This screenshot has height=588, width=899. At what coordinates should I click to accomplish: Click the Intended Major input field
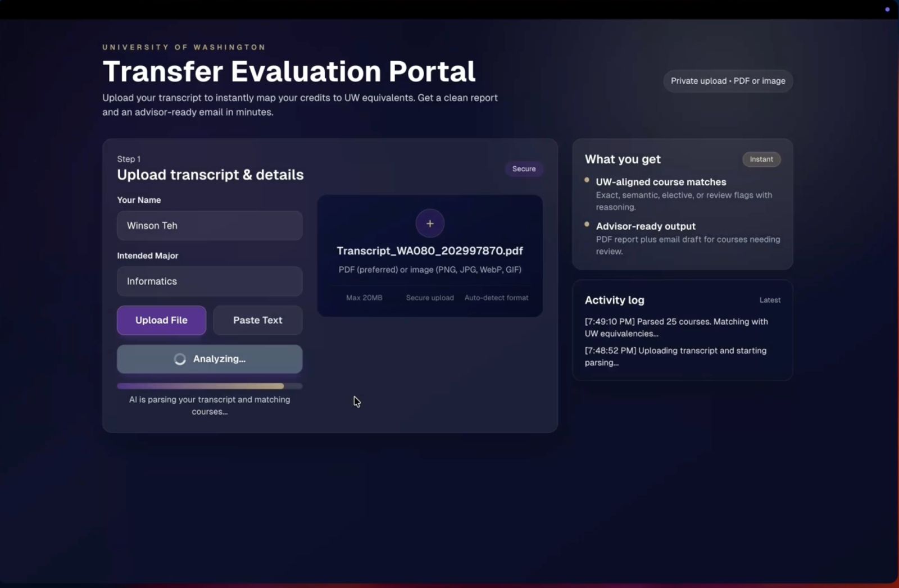pyautogui.click(x=210, y=281)
